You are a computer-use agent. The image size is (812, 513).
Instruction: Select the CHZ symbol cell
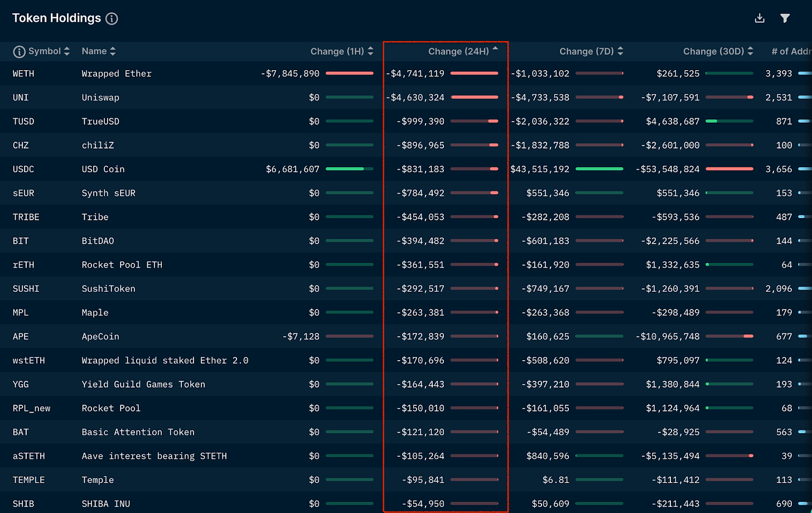pyautogui.click(x=21, y=146)
